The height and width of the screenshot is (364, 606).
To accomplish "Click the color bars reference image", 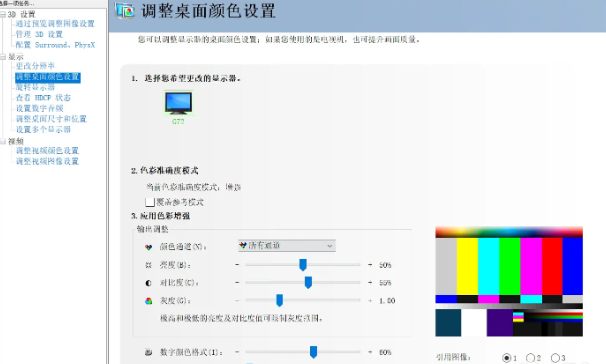I will tap(509, 282).
